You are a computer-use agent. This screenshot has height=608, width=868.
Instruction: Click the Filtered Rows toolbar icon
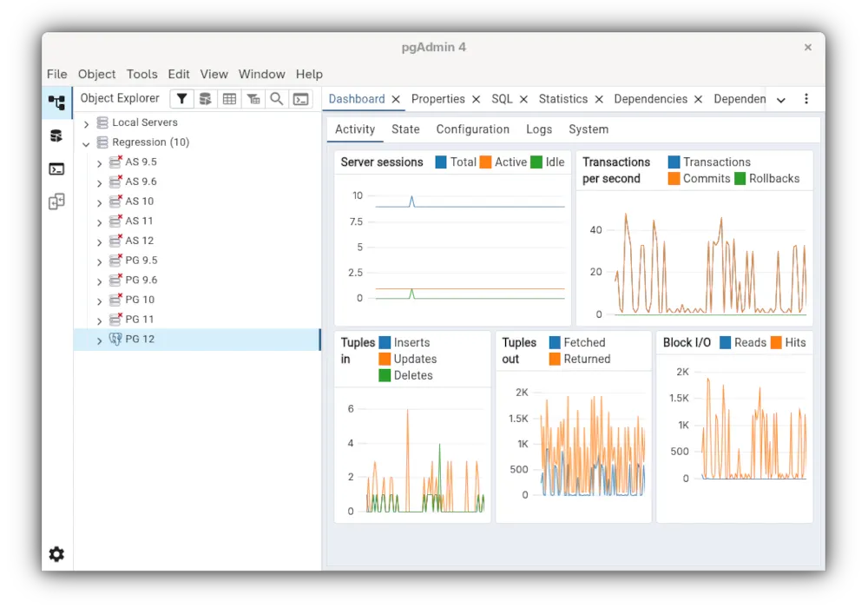[x=253, y=99]
